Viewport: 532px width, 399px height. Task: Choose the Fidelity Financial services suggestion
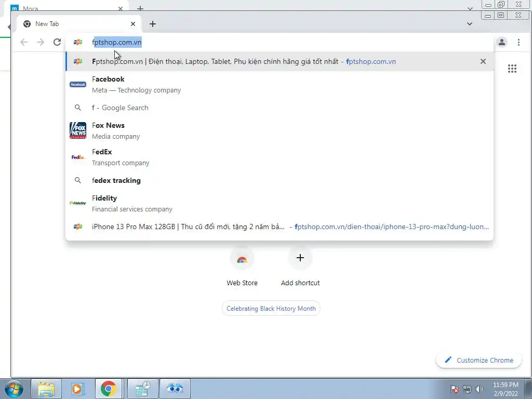(280, 203)
